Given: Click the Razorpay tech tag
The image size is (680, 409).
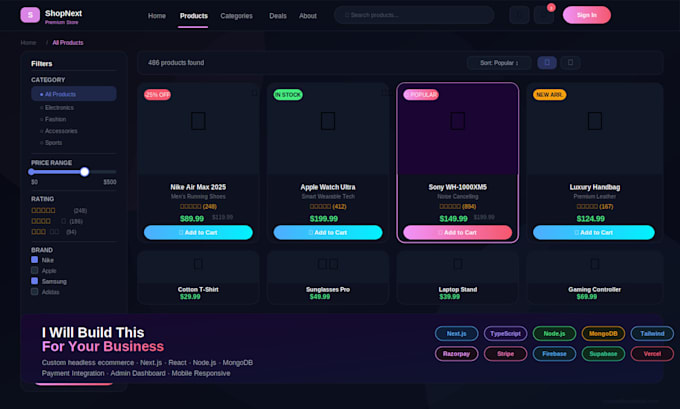Looking at the screenshot, I should (456, 354).
